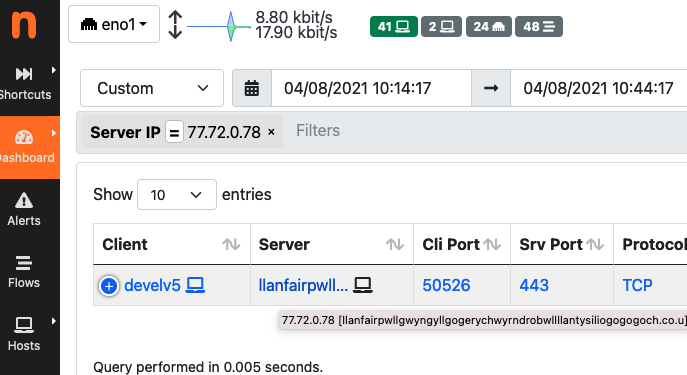687x375 pixels.
Task: Click the Flows bars icon
Action: (x=24, y=263)
